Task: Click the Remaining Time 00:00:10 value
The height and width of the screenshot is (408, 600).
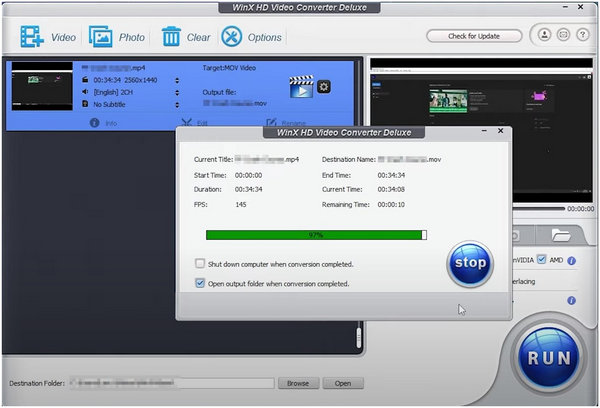Action: point(391,205)
